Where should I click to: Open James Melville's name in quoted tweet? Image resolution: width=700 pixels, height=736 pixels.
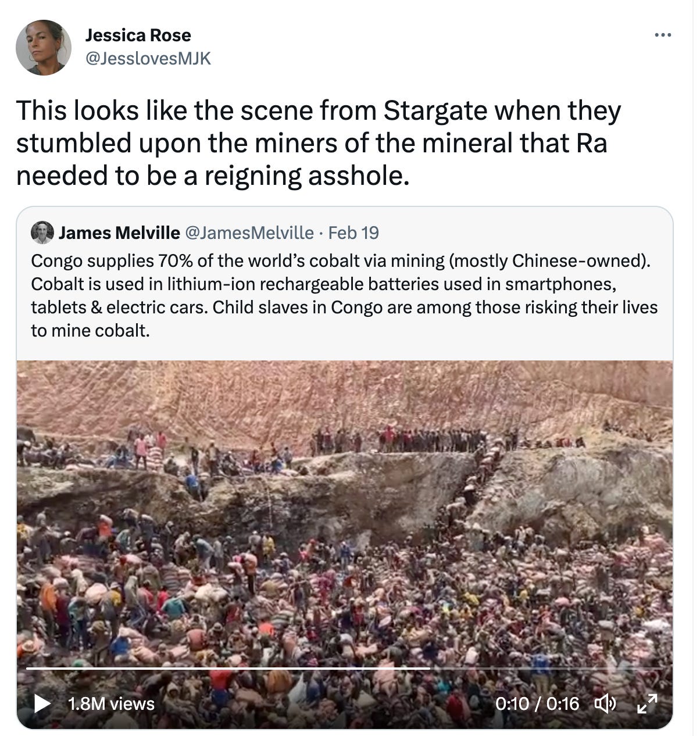pos(119,233)
